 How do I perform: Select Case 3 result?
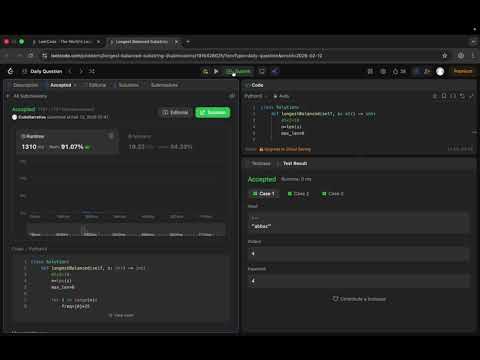[333, 194]
